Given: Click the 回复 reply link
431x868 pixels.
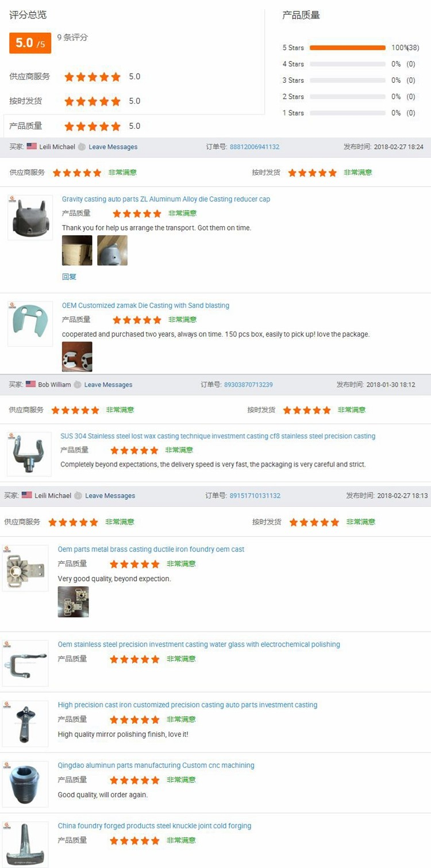Looking at the screenshot, I should click(x=69, y=277).
